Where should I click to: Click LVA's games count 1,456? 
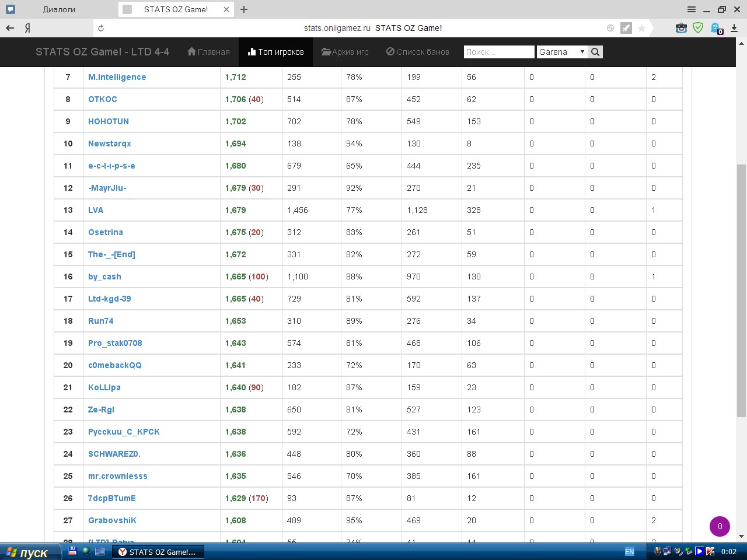click(298, 210)
